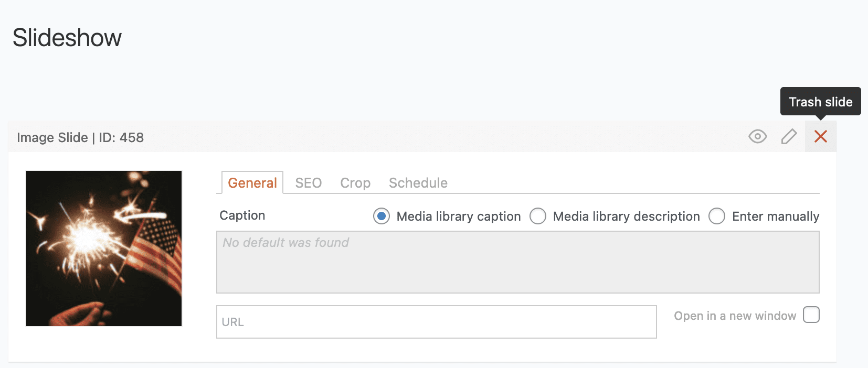Viewport: 868px width, 368px height.
Task: Choose the Media library description radio button
Action: coord(538,216)
